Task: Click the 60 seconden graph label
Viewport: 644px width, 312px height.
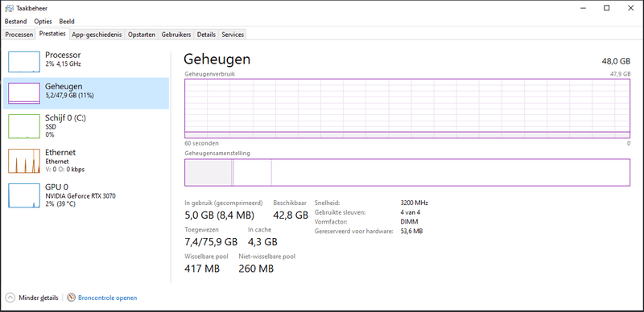Action: [202, 143]
